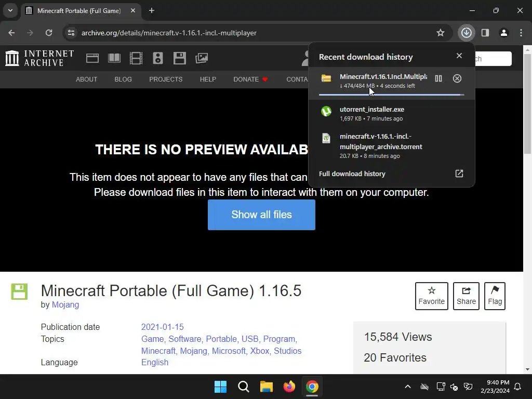Open Firefox from the taskbar
This screenshot has height=399, width=532.
[x=289, y=387]
